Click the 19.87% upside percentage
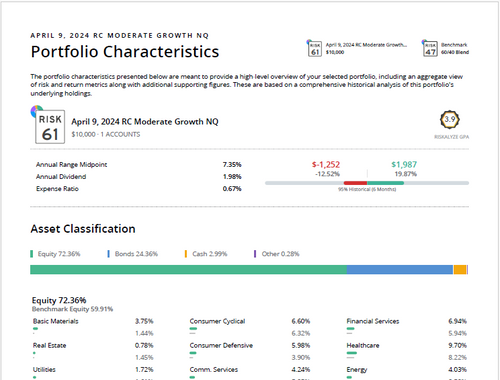 click(406, 174)
